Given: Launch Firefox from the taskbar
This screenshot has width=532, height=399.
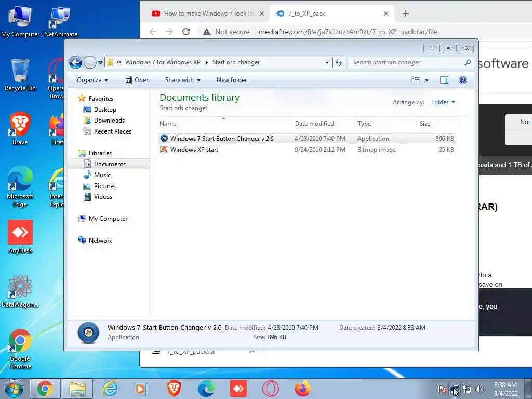Looking at the screenshot, I should click(303, 389).
